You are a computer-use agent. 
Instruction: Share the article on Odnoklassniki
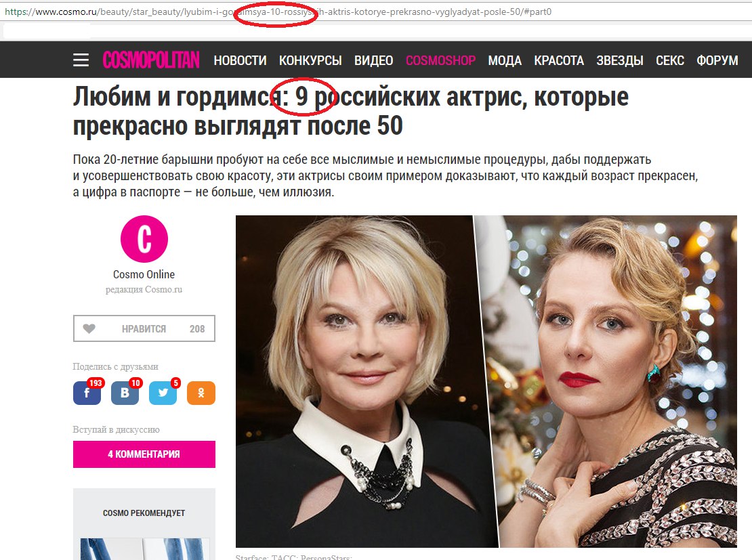coord(201,393)
